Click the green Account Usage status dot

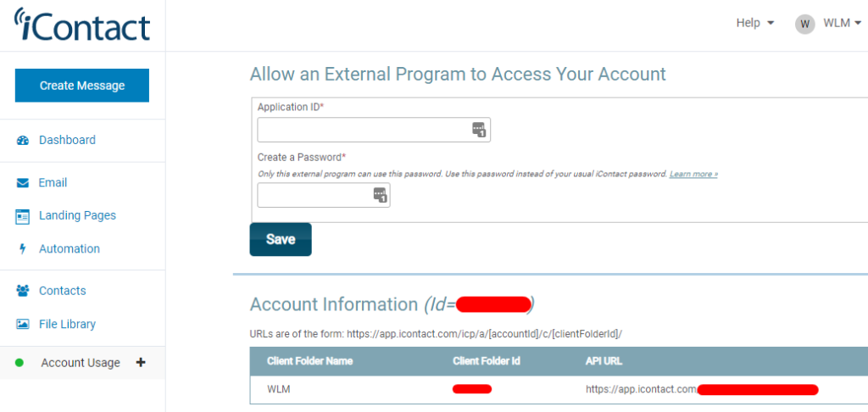(x=19, y=363)
